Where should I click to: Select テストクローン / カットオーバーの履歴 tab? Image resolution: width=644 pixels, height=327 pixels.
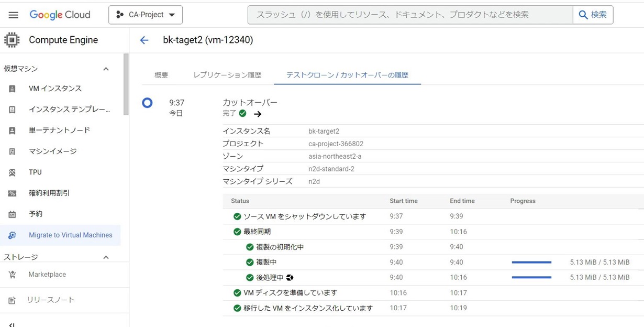pyautogui.click(x=347, y=75)
